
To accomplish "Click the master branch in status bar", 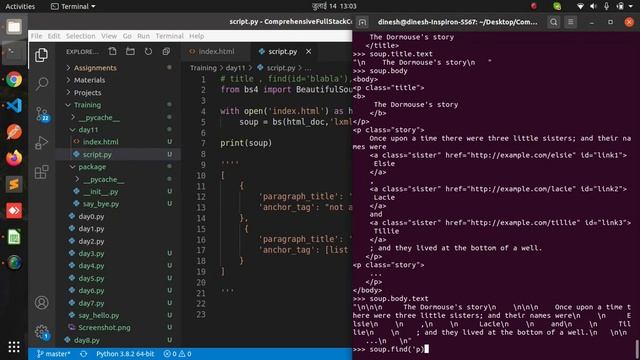I will (x=54, y=354).
